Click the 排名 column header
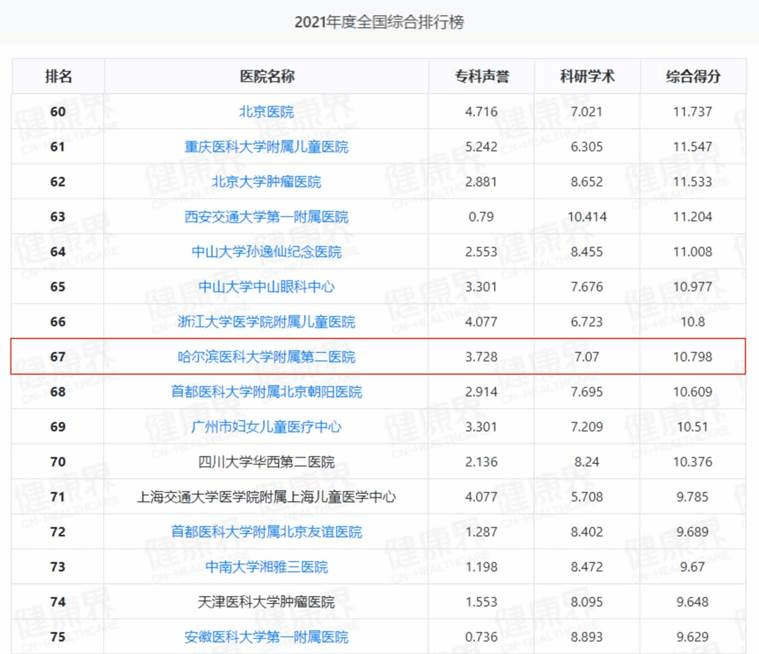Viewport: 759px width, 654px height. tap(58, 76)
